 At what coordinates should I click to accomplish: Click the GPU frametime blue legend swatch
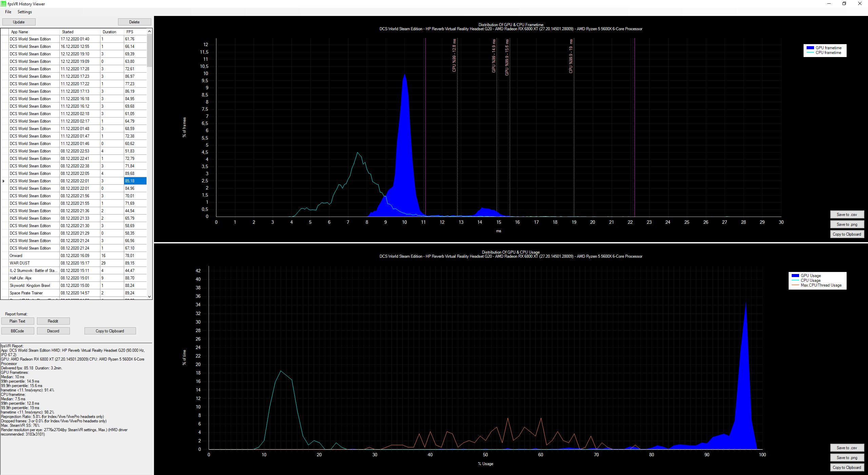click(810, 48)
